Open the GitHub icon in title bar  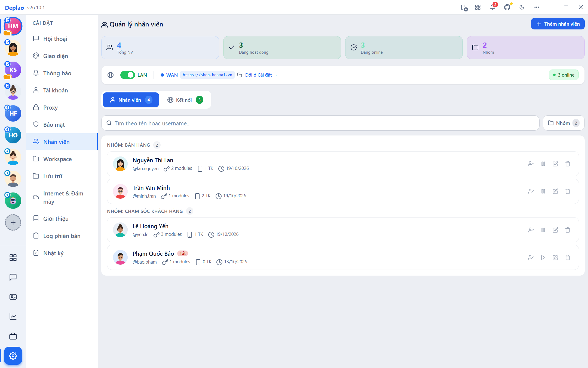507,7
